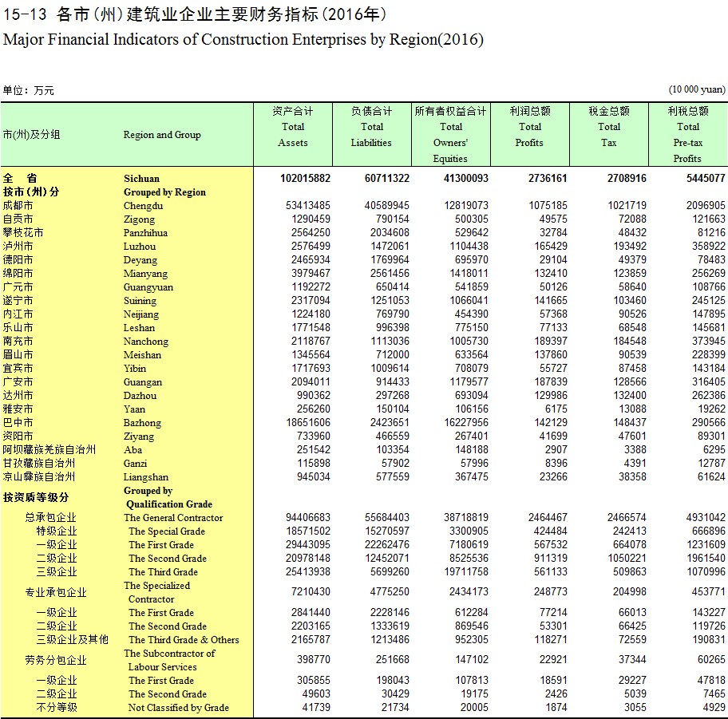The height and width of the screenshot is (719, 728).
Task: Click Grouped by Region heading
Action: (x=164, y=192)
